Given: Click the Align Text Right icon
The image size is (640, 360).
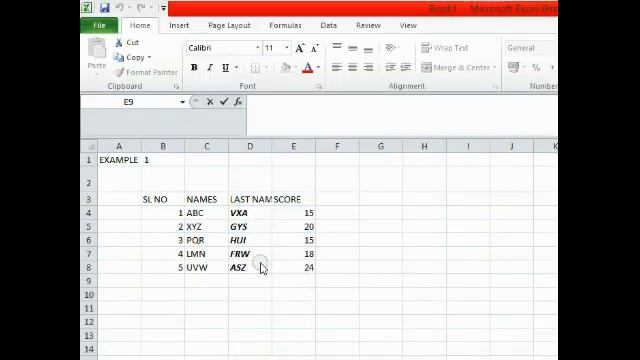Looking at the screenshot, I should point(368,67).
